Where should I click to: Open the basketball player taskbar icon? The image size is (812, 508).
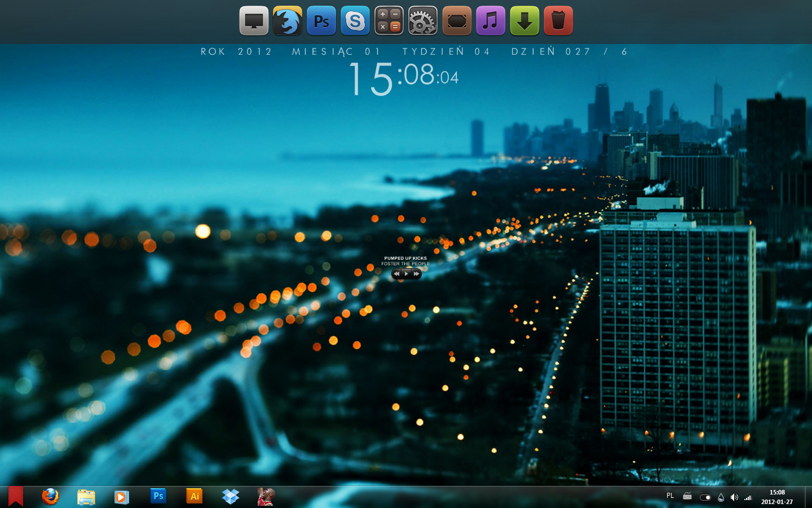click(266, 497)
